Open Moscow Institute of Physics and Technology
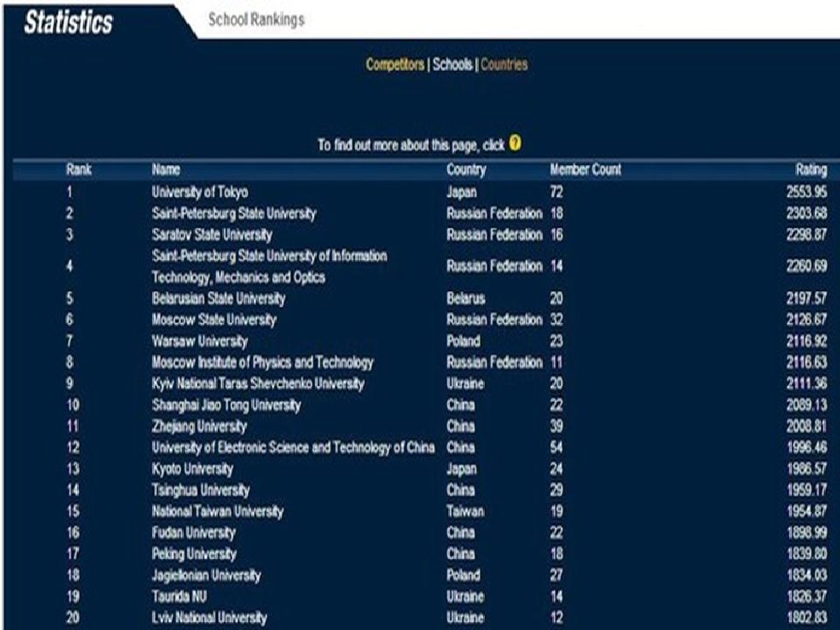Screen dimensions: 840x630 click(262, 362)
